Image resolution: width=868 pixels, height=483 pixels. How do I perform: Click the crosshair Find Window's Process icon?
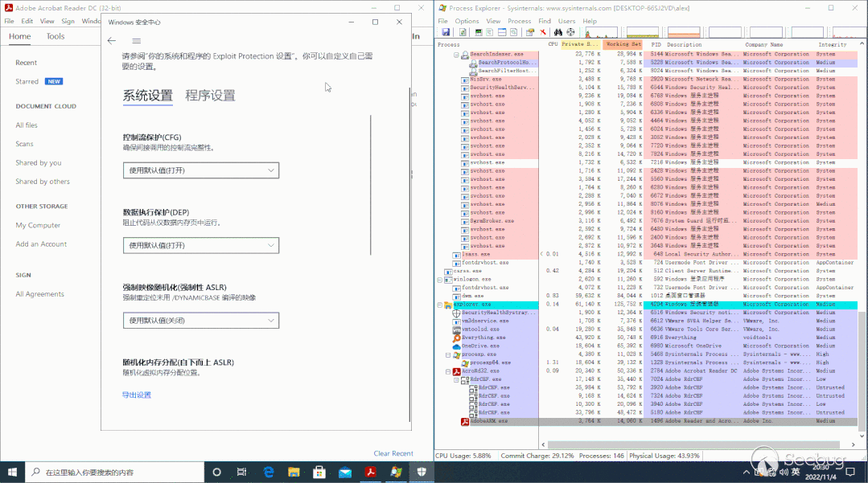pos(570,32)
